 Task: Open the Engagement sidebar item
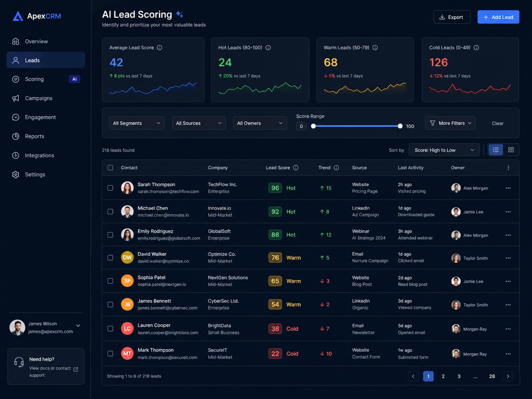(x=46, y=117)
